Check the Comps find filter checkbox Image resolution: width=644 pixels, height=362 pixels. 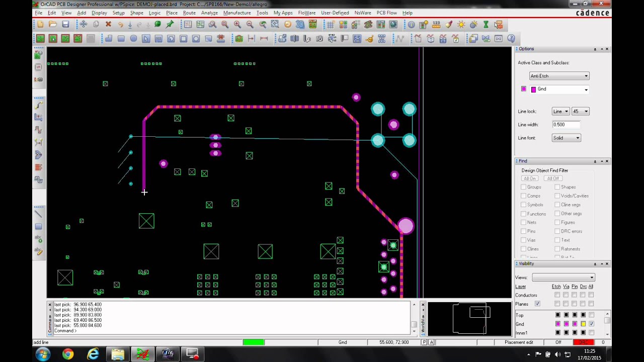tap(523, 196)
